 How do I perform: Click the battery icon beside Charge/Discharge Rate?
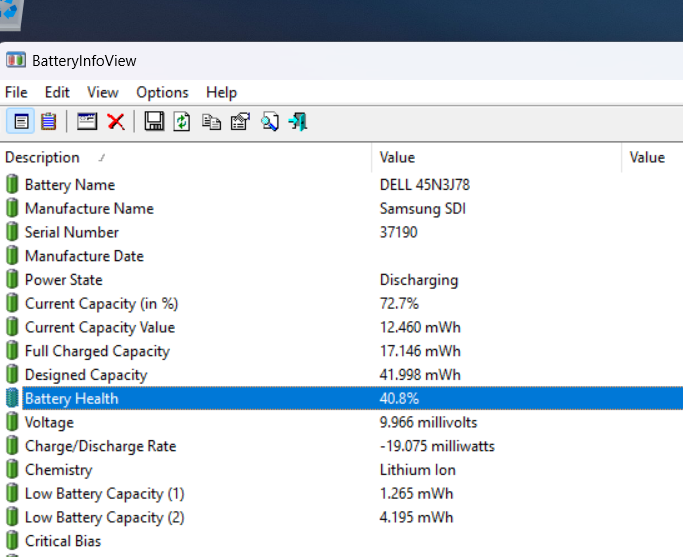[12, 446]
